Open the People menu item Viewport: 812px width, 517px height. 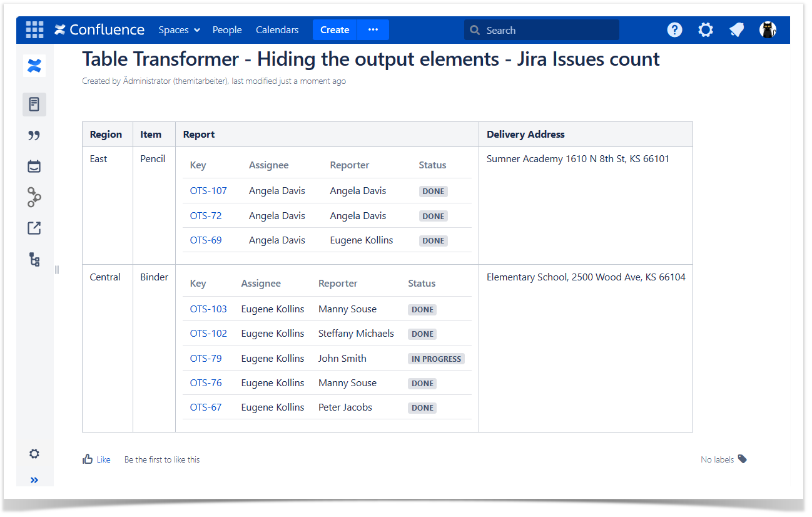(227, 29)
